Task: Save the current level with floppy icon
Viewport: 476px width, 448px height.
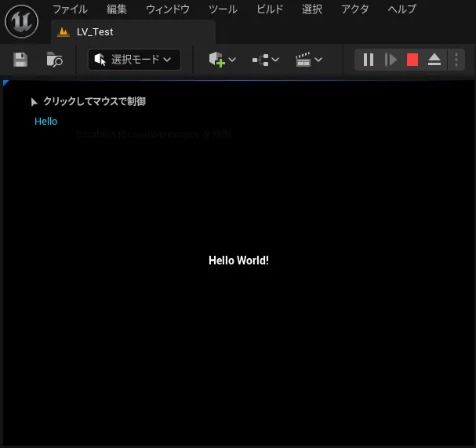Action: (x=20, y=60)
